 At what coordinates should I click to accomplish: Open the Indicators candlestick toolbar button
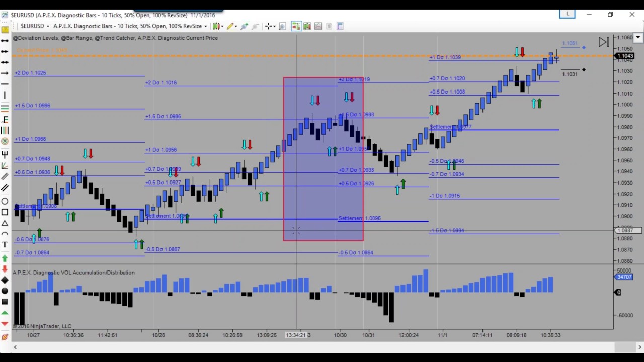click(307, 26)
